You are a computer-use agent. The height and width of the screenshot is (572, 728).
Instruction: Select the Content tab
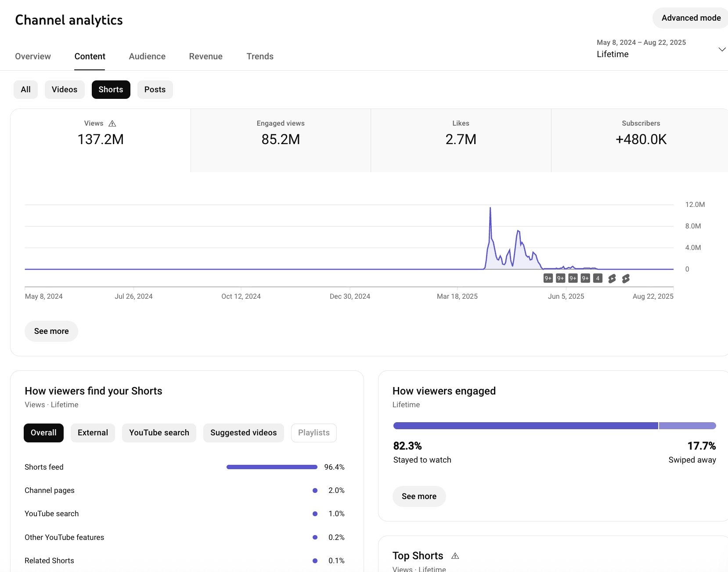point(90,56)
